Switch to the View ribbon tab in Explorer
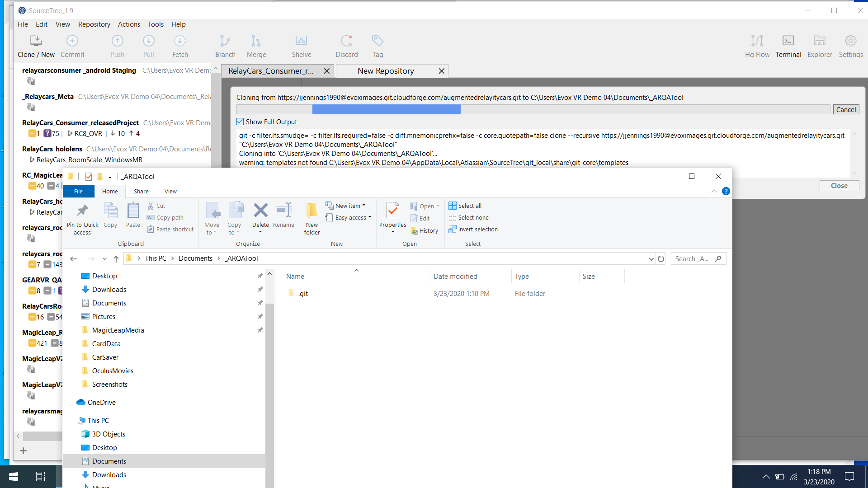868x488 pixels. click(x=170, y=191)
